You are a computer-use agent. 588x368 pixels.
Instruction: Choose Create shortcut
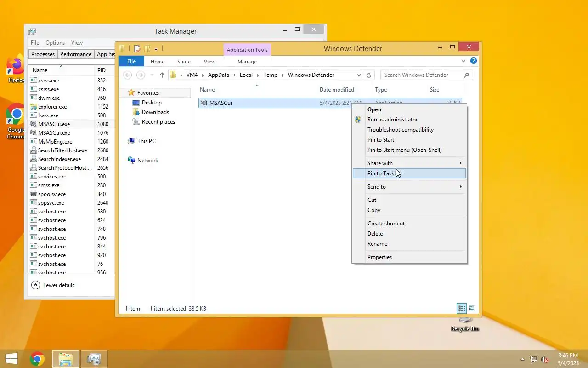pyautogui.click(x=409, y=223)
